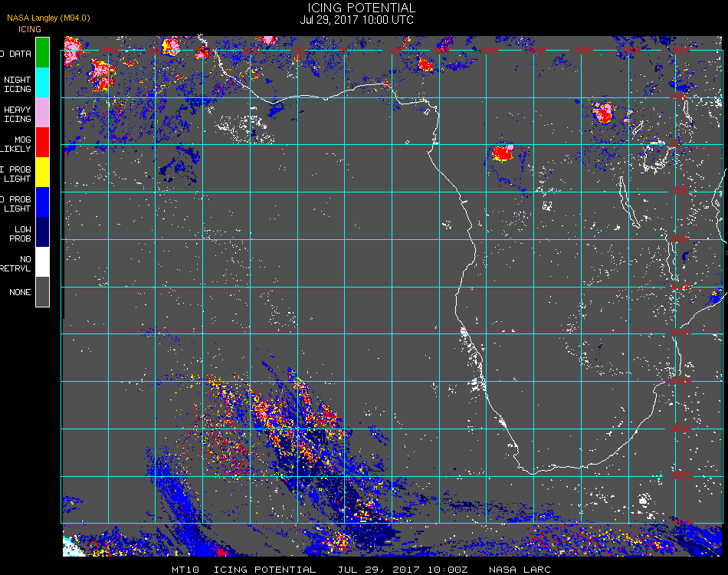Click the 35S latitude label

pos(682,475)
